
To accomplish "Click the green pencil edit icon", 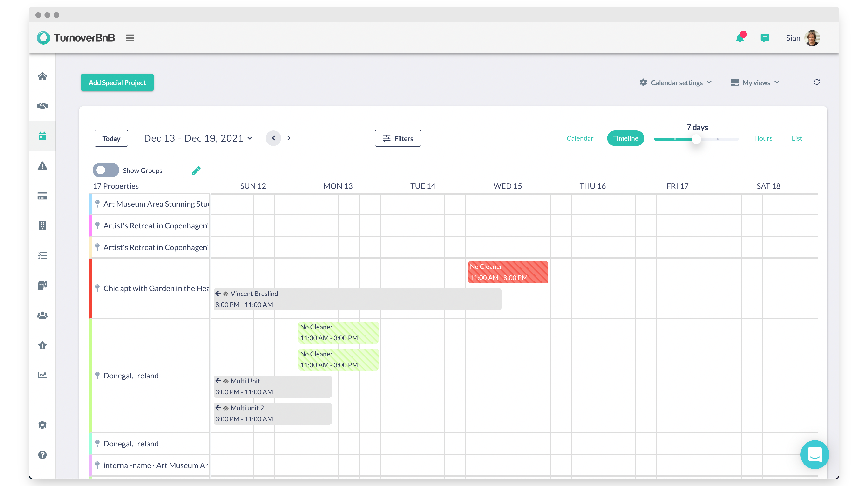I will tap(196, 171).
